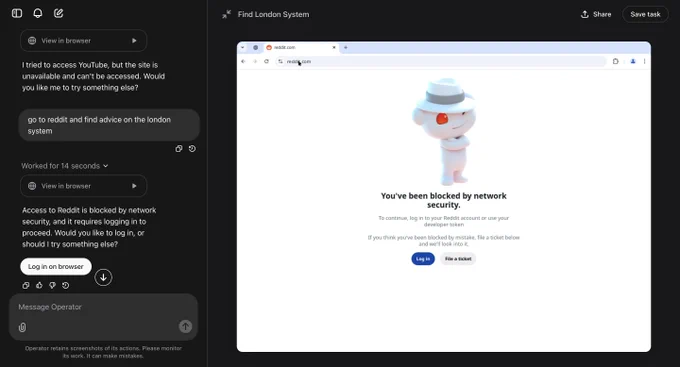Click the browser forward arrow
The width and height of the screenshot is (680, 367).
tap(255, 62)
